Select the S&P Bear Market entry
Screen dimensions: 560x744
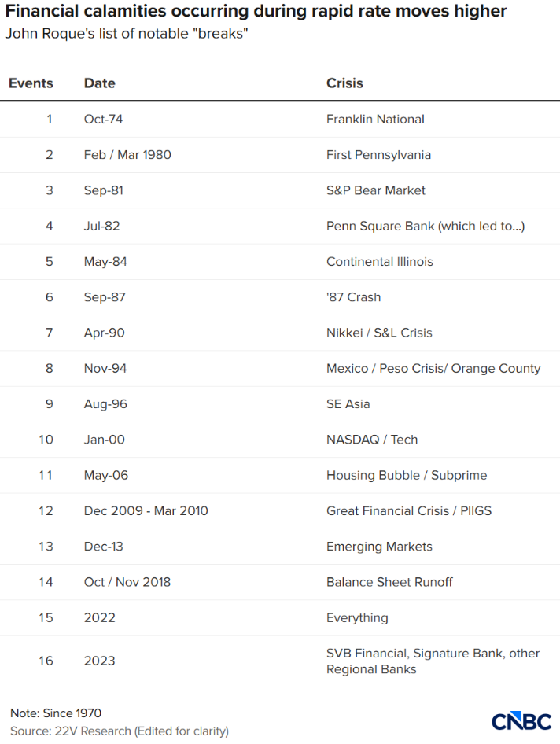point(376,190)
